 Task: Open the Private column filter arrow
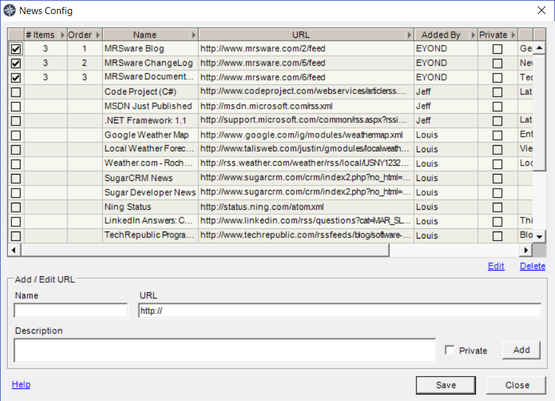click(x=513, y=35)
